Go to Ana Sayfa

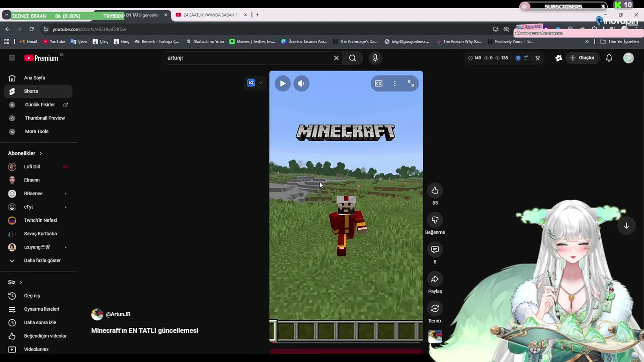pos(38,78)
